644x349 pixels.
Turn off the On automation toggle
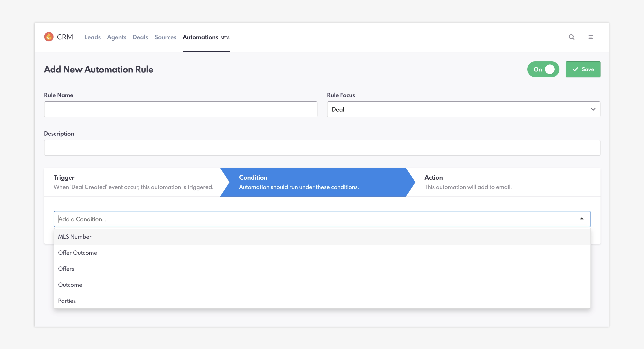(543, 69)
